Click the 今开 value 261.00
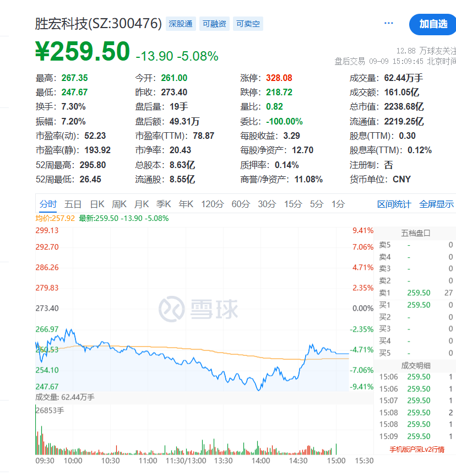Viewport: 456px width, 476px height. click(174, 78)
